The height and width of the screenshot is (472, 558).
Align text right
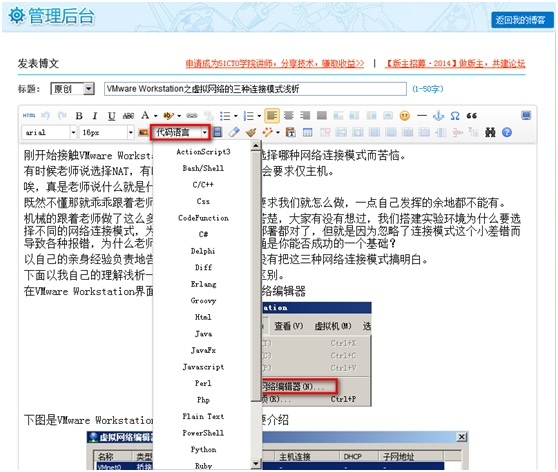click(x=305, y=116)
